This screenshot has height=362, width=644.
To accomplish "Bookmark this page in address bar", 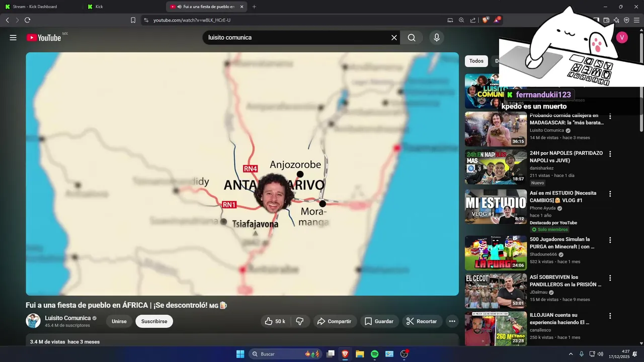I will [x=133, y=20].
